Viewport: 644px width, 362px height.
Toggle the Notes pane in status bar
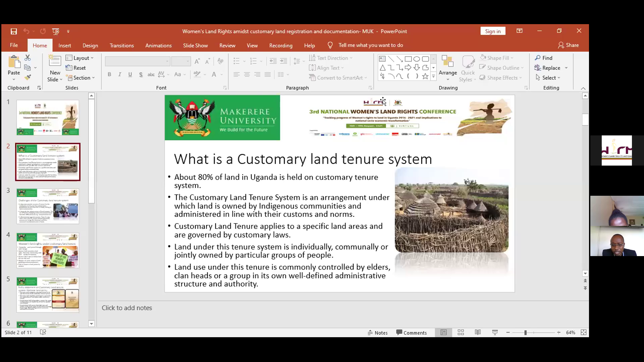378,333
